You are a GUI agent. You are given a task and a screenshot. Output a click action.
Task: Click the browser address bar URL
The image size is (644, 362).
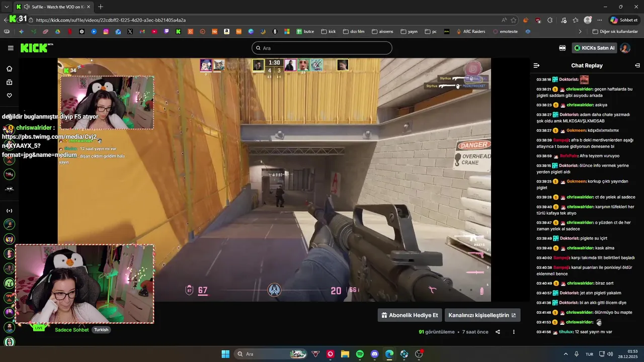(x=111, y=20)
